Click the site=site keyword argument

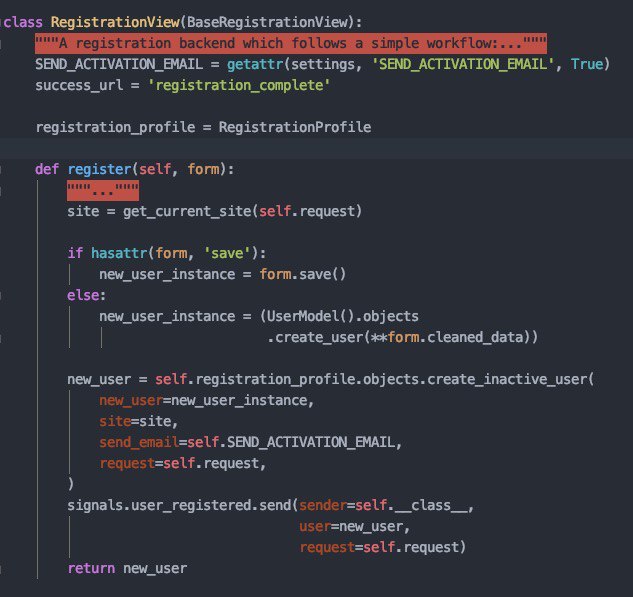coord(135,421)
